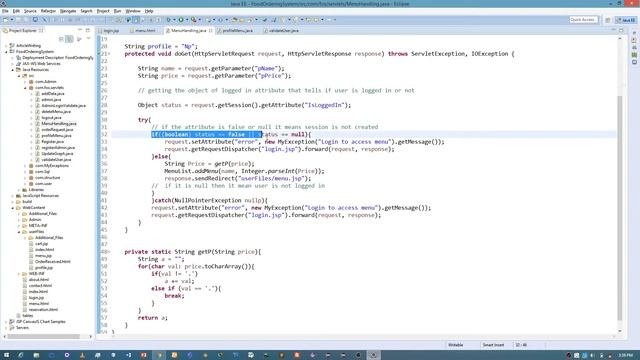This screenshot has height=360, width=640.
Task: Select addData.java in Project Explorer
Action: click(x=53, y=94)
